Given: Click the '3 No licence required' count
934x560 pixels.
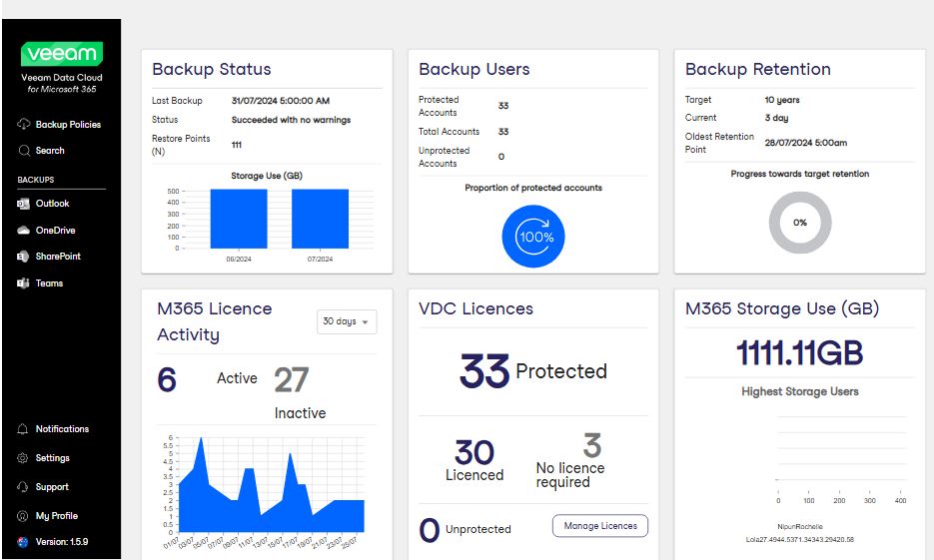Looking at the screenshot, I should pos(570,461).
